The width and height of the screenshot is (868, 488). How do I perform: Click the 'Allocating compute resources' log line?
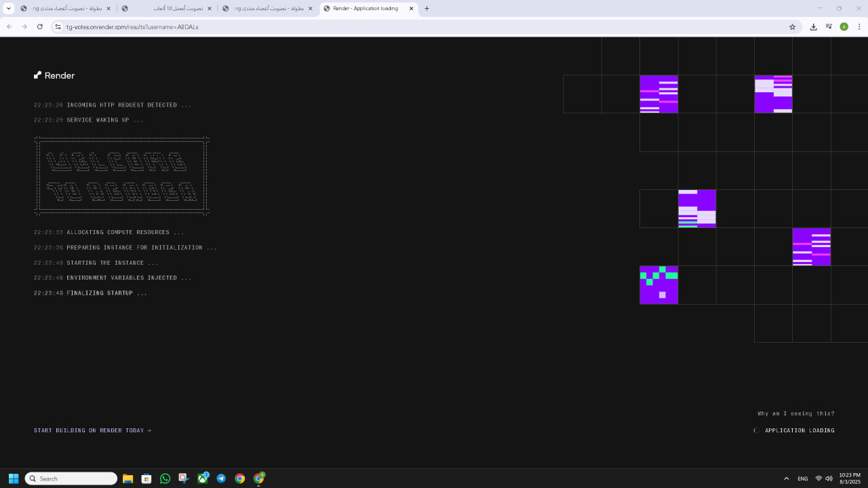109,232
